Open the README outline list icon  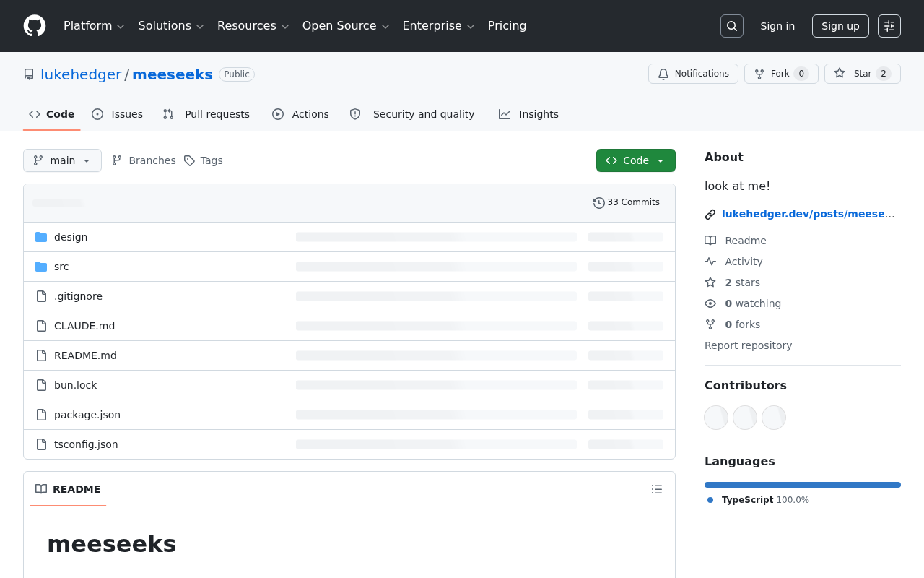657,489
